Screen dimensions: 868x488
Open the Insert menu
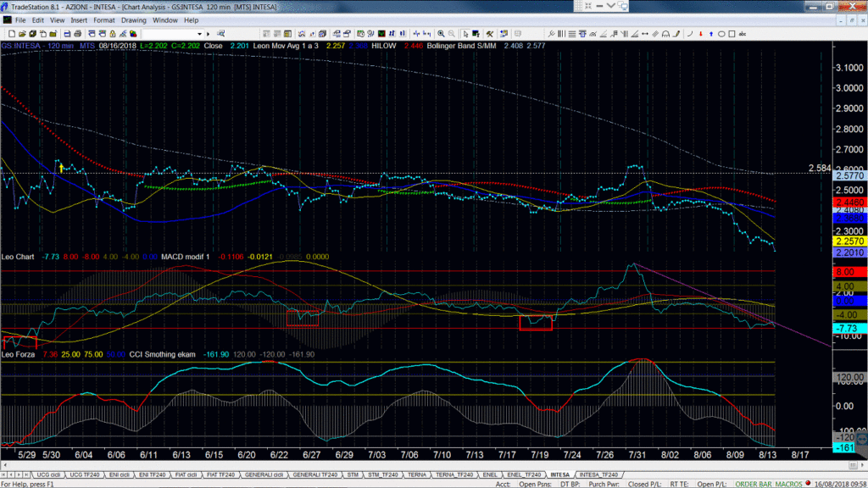click(79, 20)
